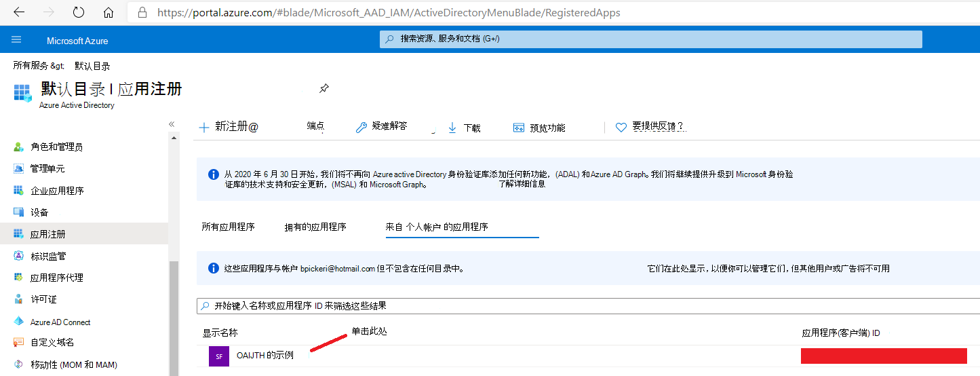Collapse the sidebar with double chevron
Viewport: 980px width, 376px height.
point(172,124)
